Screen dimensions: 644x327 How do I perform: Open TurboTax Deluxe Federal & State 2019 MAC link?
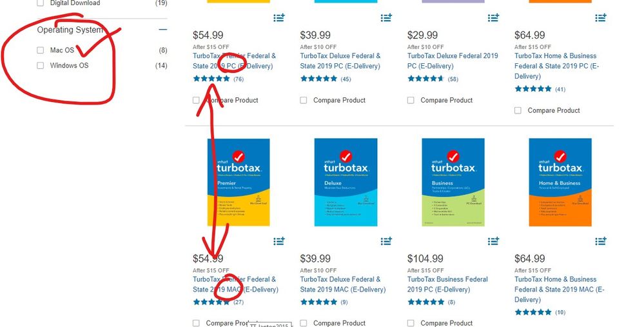point(343,284)
